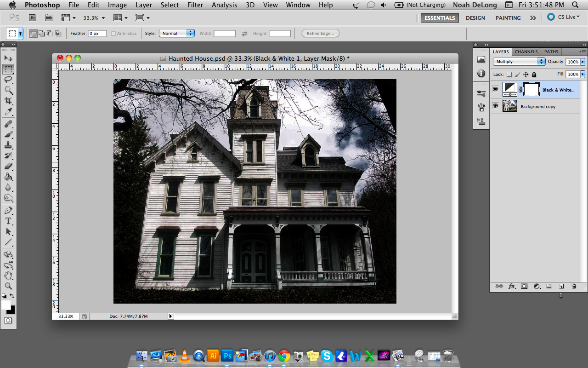The image size is (588, 368).
Task: Select the Crop tool
Action: pyautogui.click(x=8, y=101)
